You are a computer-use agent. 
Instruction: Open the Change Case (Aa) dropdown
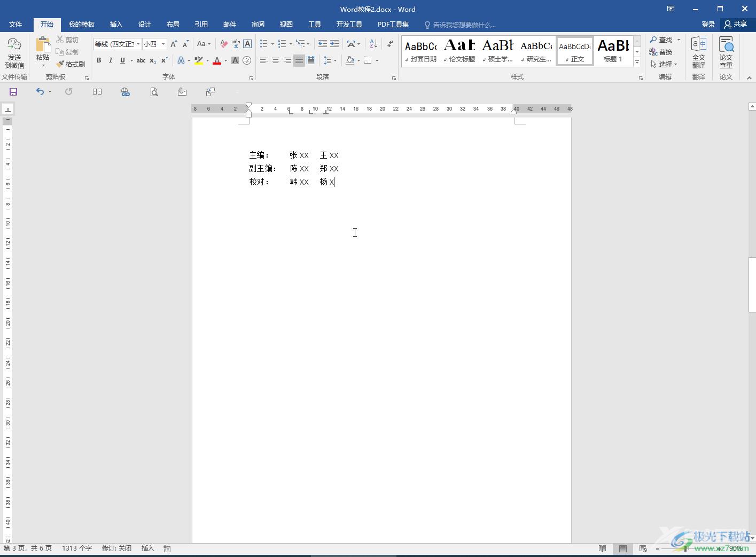pyautogui.click(x=204, y=44)
